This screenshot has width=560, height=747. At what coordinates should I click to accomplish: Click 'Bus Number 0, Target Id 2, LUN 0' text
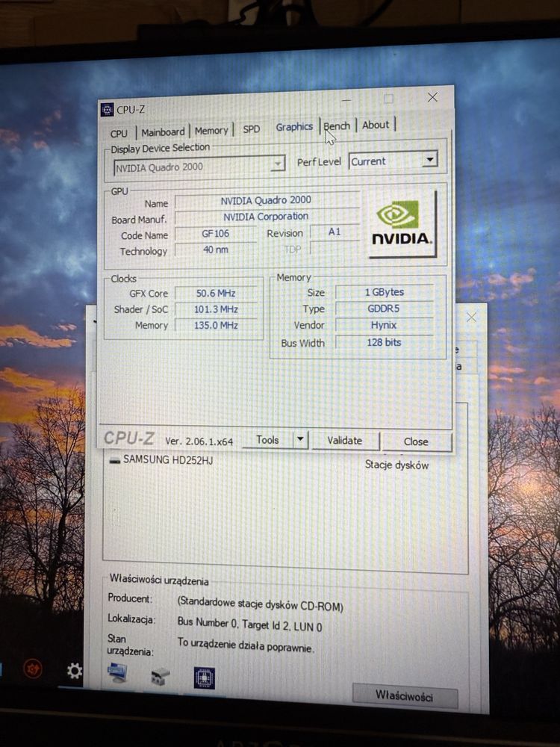click(x=249, y=624)
